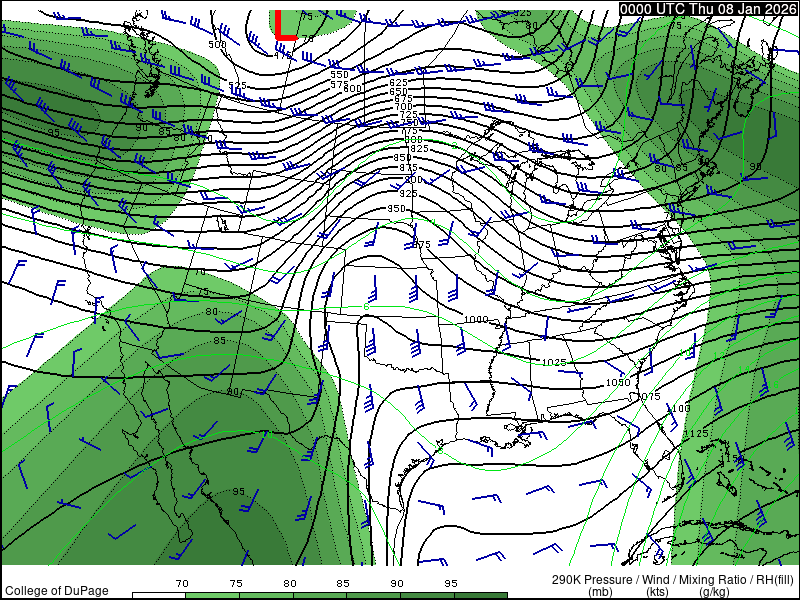Click the (mb) unit label

pyautogui.click(x=601, y=591)
